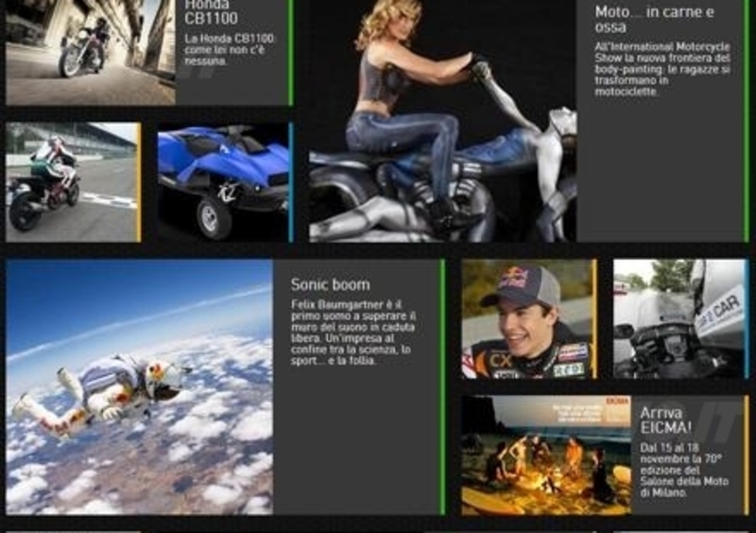Open the Honda CB1100 motorcycle thumbnail
Image resolution: width=756 pixels, height=533 pixels.
[x=91, y=52]
